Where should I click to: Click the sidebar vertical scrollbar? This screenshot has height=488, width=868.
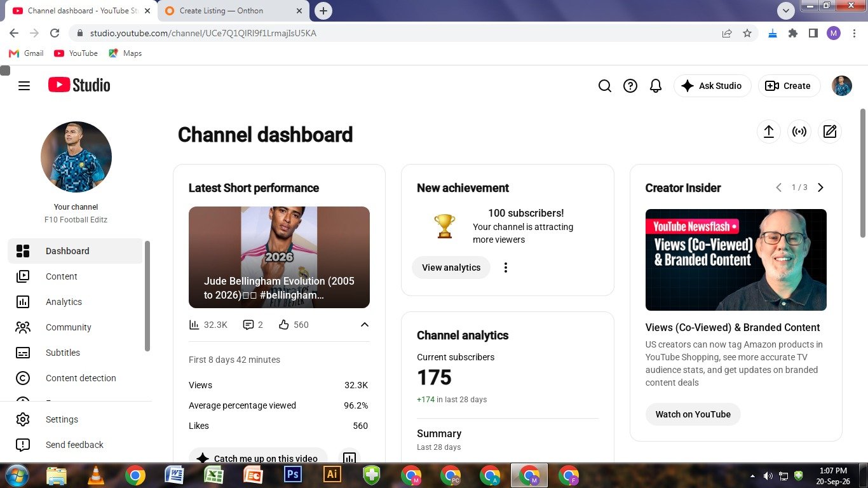(x=148, y=296)
